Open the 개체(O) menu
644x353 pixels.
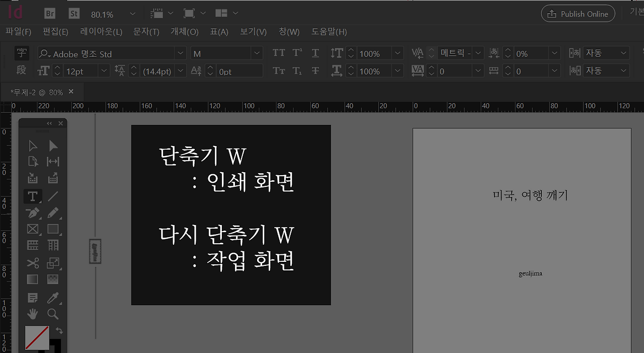[185, 32]
